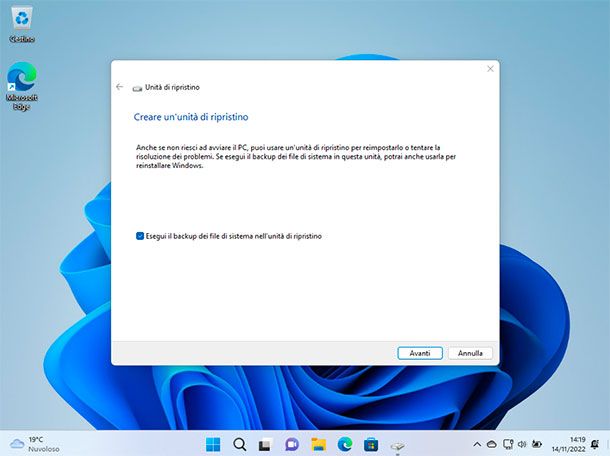Expand the hidden system tray icons
The height and width of the screenshot is (456, 610).
(x=477, y=444)
